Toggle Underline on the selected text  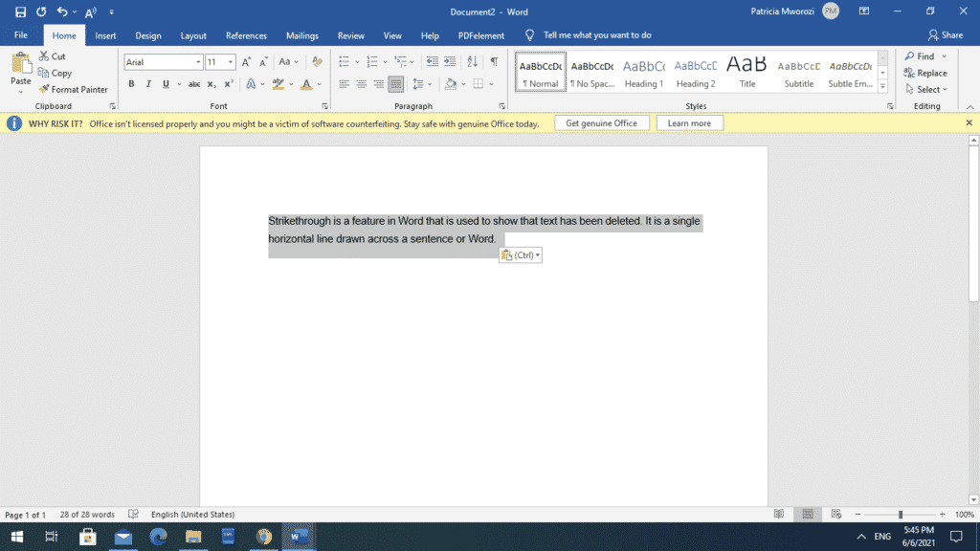(x=164, y=84)
